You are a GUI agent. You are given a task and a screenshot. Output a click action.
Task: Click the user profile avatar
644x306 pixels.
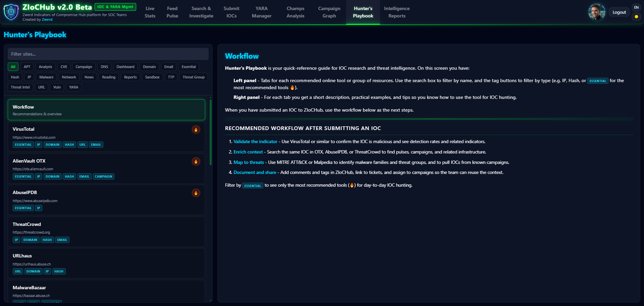click(x=596, y=12)
